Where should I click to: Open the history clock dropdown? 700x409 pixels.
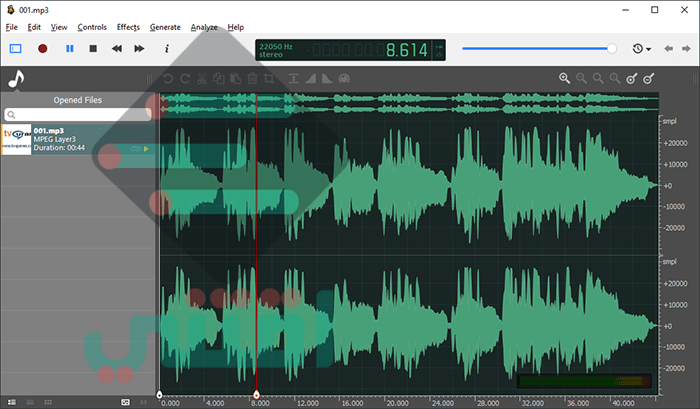coord(642,48)
